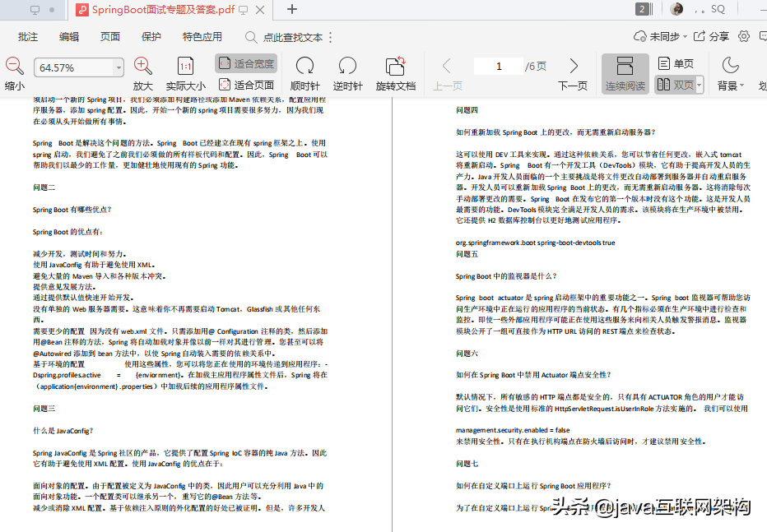Click the zoom out magnifier icon

pyautogui.click(x=14, y=66)
